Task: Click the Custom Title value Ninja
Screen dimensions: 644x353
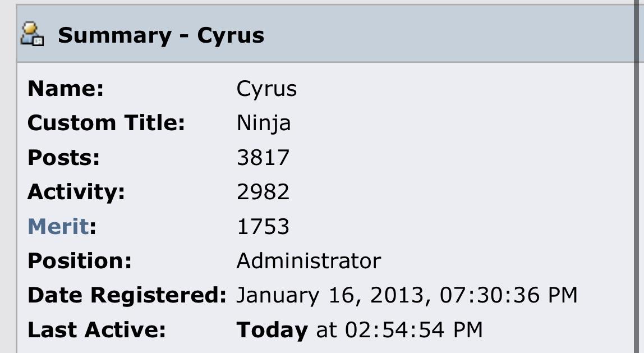Action: pos(264,123)
